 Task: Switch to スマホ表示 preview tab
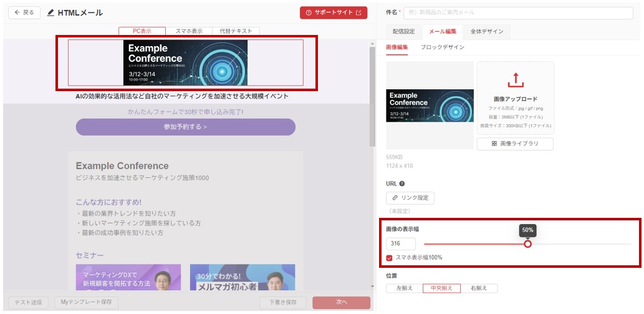189,31
